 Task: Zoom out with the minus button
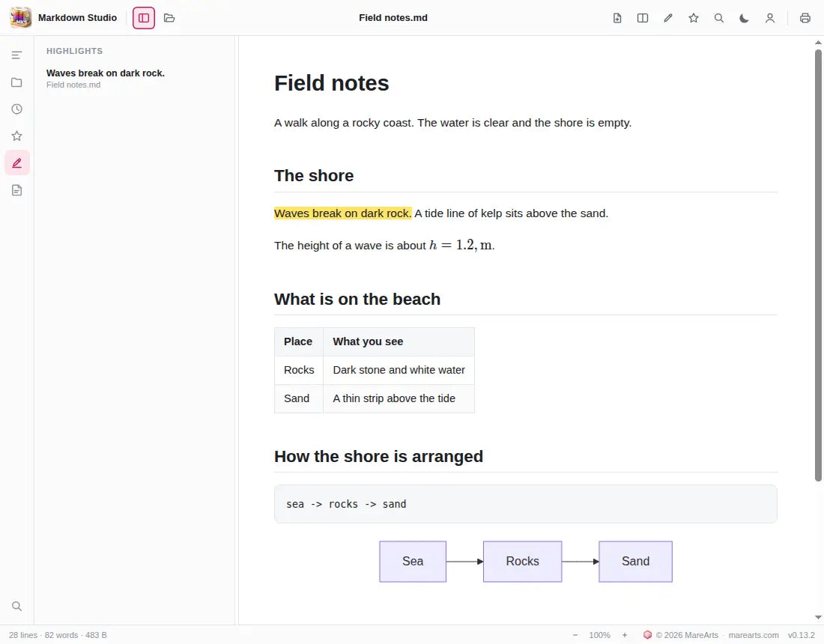click(x=575, y=635)
